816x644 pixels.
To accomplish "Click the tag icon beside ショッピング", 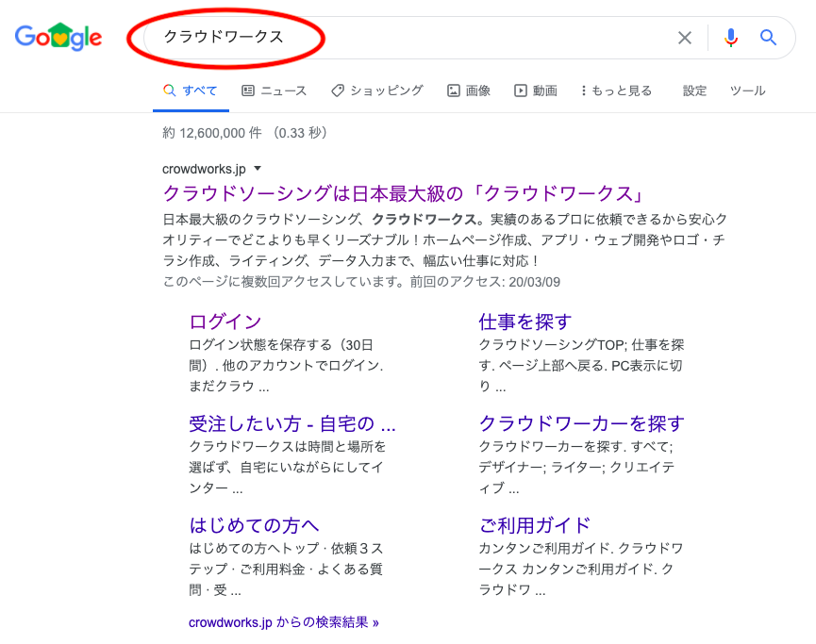I will click(337, 91).
